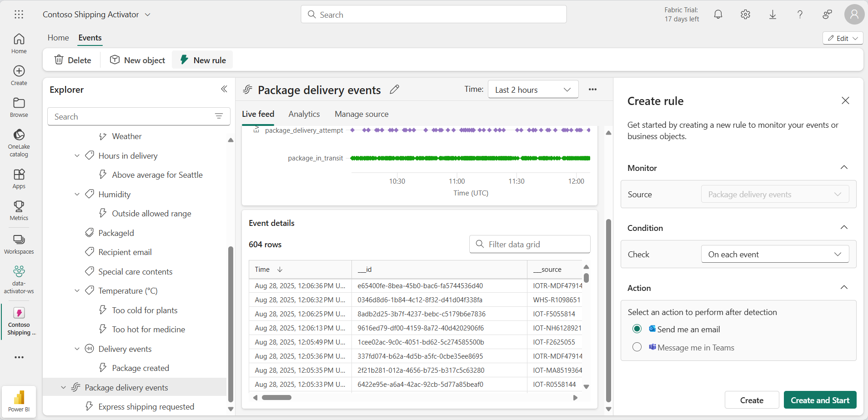
Task: Open the OneLake catalog in sidebar
Action: pos(19,143)
